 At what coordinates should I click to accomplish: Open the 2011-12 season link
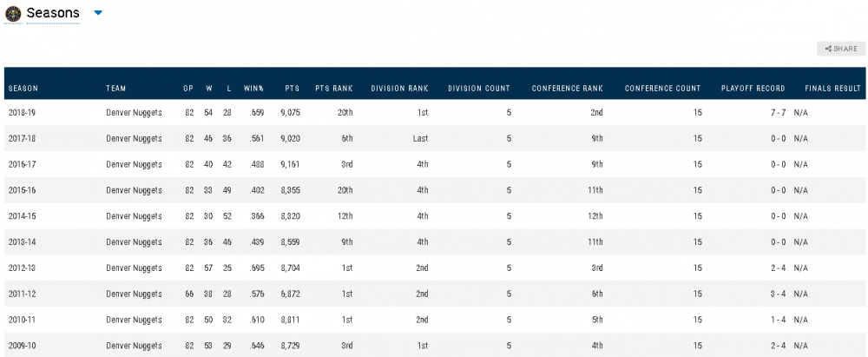coord(22,294)
